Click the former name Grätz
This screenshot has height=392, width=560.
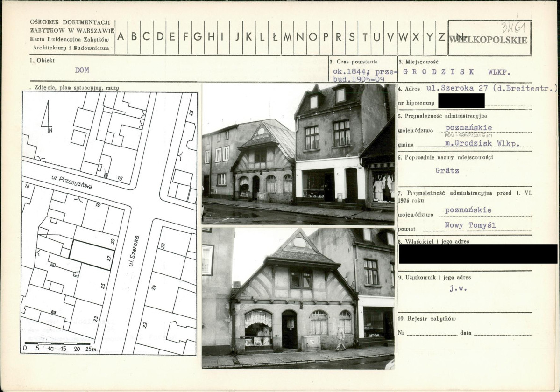pos(447,170)
